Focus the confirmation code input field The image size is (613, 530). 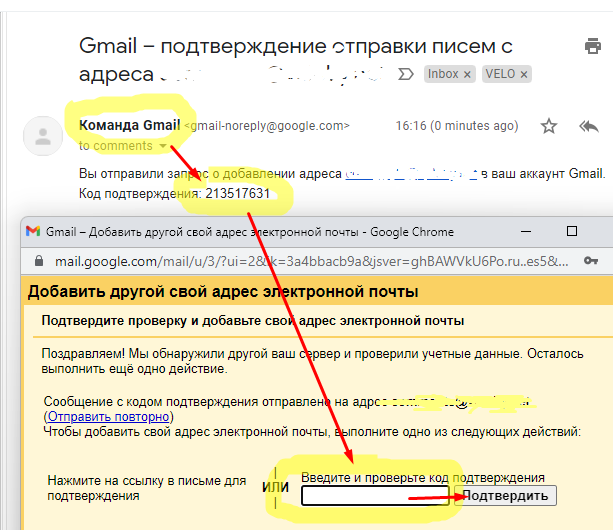[x=375, y=496]
